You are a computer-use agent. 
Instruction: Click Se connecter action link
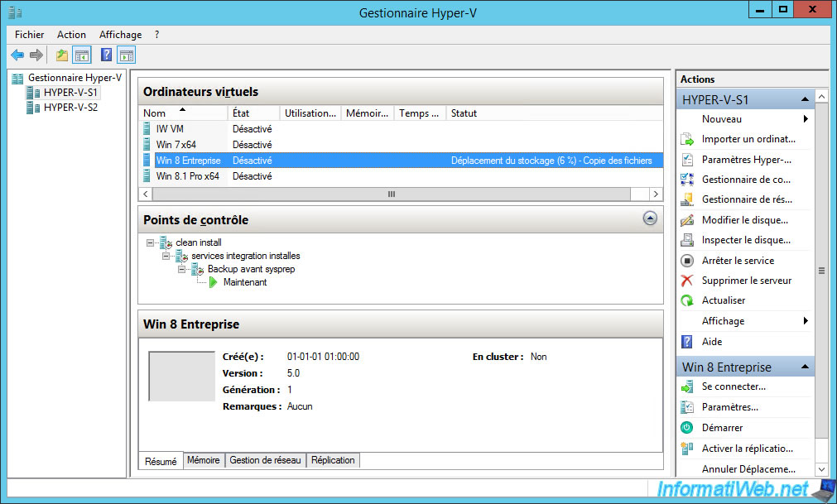click(734, 386)
